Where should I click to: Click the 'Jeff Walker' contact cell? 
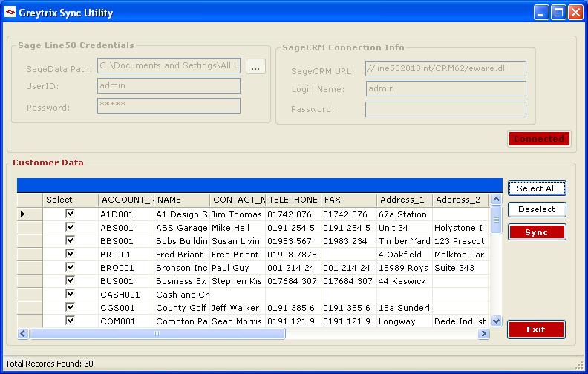[238, 308]
